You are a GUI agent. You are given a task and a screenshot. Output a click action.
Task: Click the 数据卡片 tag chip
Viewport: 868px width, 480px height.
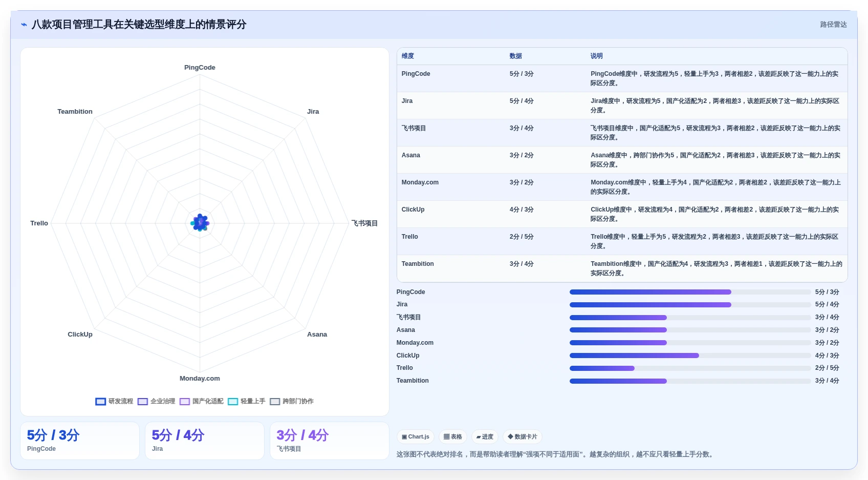coord(523,437)
